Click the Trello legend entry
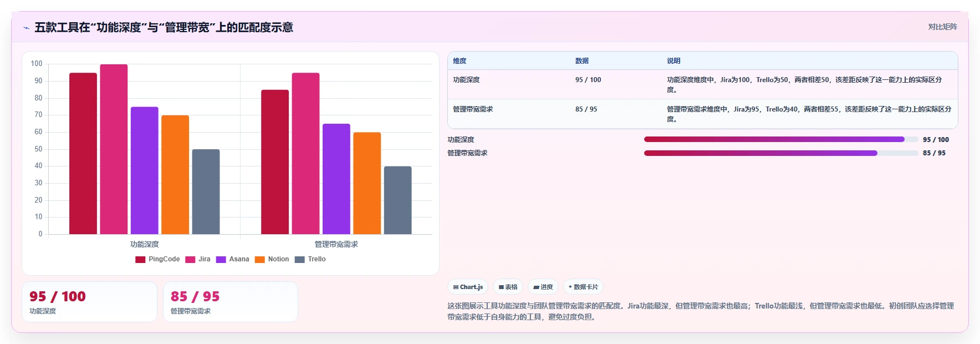This screenshot has height=344, width=980. (310, 260)
